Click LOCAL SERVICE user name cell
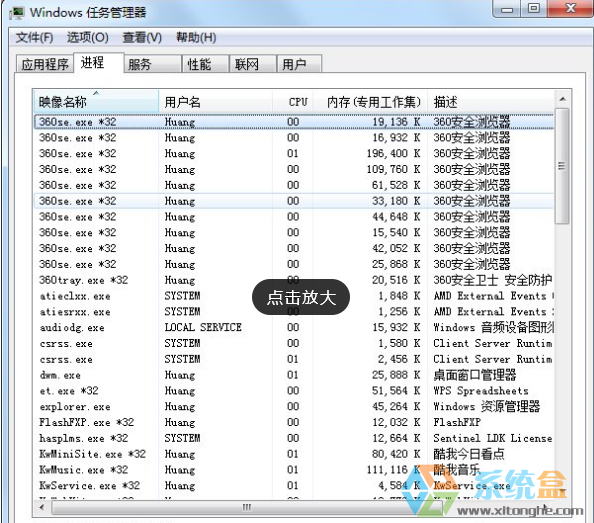This screenshot has height=523, width=594. [x=203, y=327]
